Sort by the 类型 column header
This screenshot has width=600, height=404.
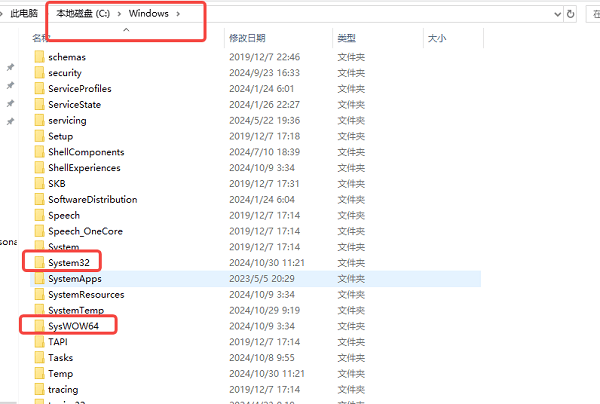coord(347,38)
